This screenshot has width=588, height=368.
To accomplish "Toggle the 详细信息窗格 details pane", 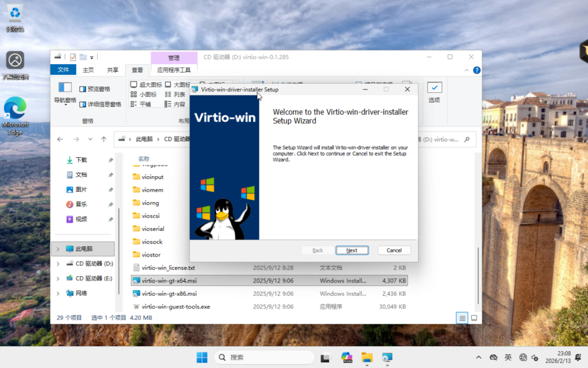I will (100, 104).
